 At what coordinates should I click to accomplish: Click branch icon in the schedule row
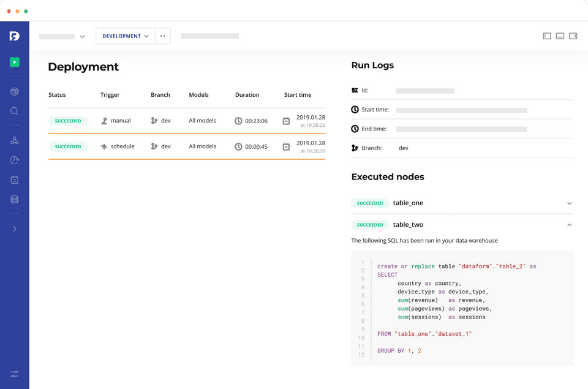tap(154, 146)
